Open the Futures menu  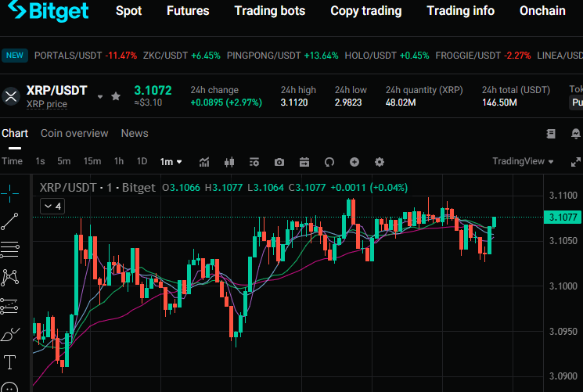(188, 11)
